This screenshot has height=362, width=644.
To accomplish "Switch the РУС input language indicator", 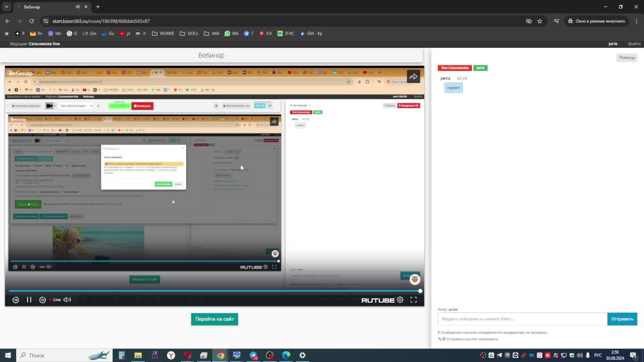I will tap(598, 355).
